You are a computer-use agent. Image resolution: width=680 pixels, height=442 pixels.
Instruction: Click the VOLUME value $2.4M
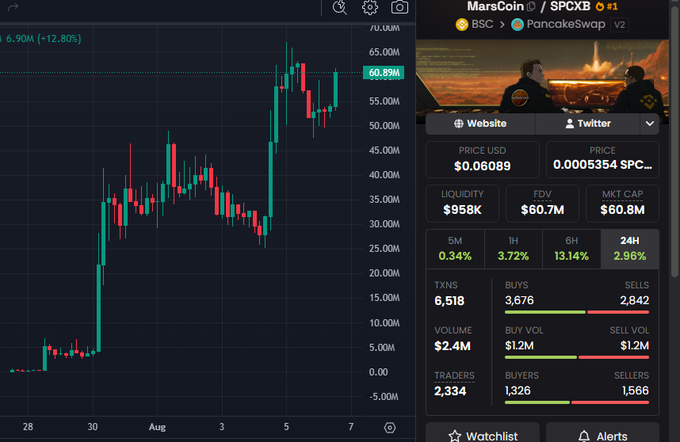click(x=452, y=346)
